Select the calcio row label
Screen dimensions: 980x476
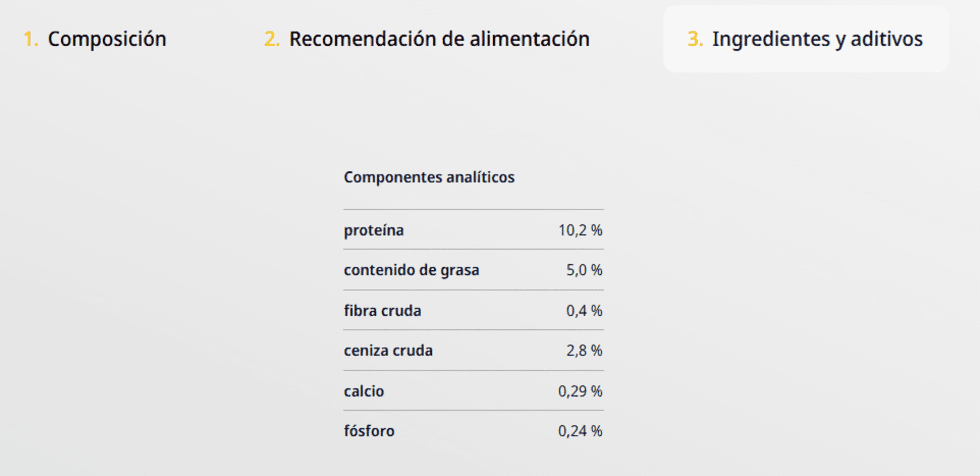point(364,391)
